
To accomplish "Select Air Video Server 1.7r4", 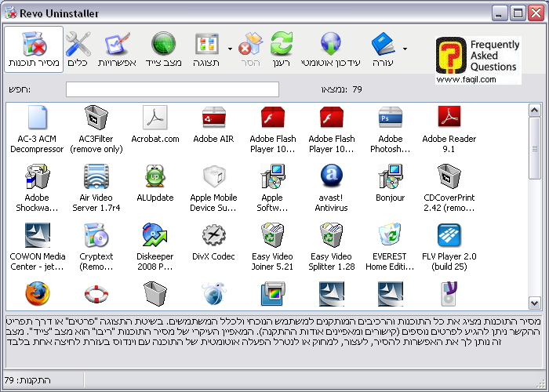I will 96,188.
